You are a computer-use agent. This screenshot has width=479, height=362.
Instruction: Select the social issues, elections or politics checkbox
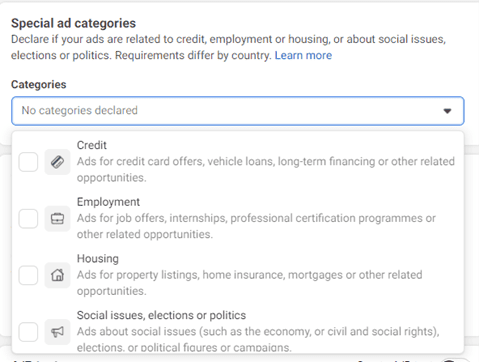(x=28, y=332)
